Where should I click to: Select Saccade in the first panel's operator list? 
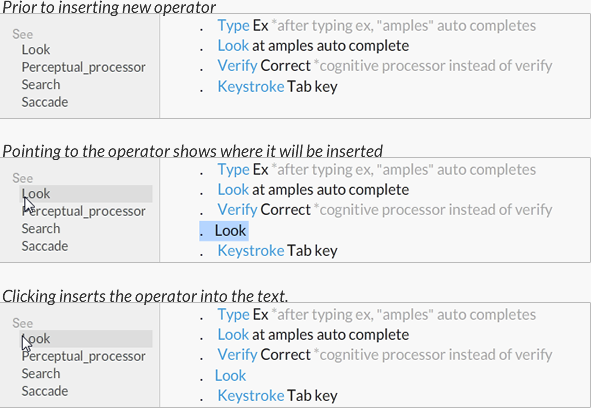coord(45,102)
